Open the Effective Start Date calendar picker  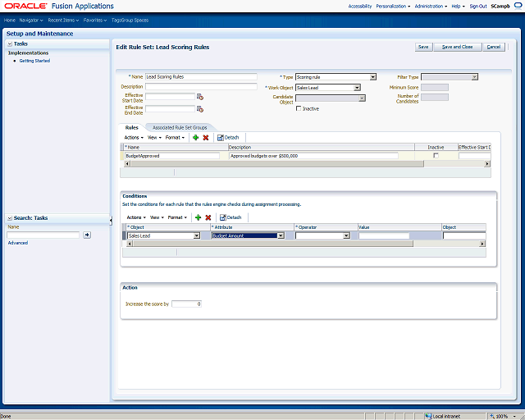click(200, 97)
